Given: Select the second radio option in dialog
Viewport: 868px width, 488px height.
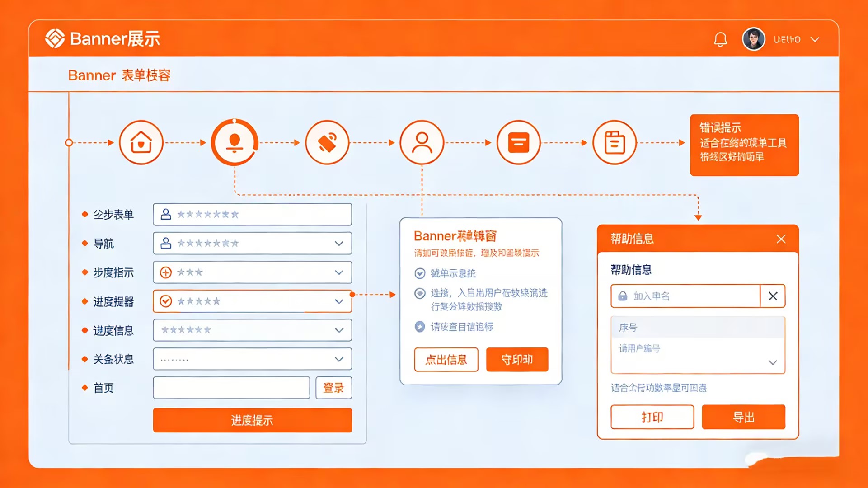Looking at the screenshot, I should coord(420,293).
